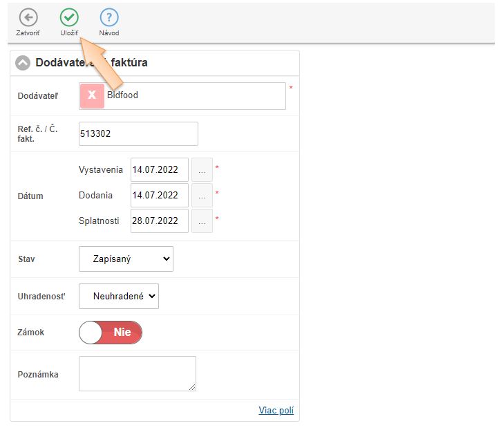Open the Návod help icon
The height and width of the screenshot is (448, 501).
109,18
